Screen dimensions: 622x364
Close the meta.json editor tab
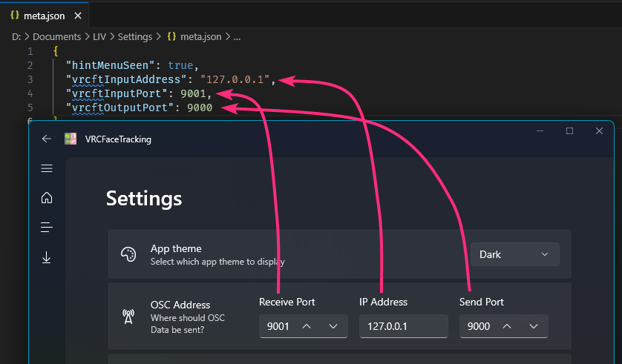[78, 16]
